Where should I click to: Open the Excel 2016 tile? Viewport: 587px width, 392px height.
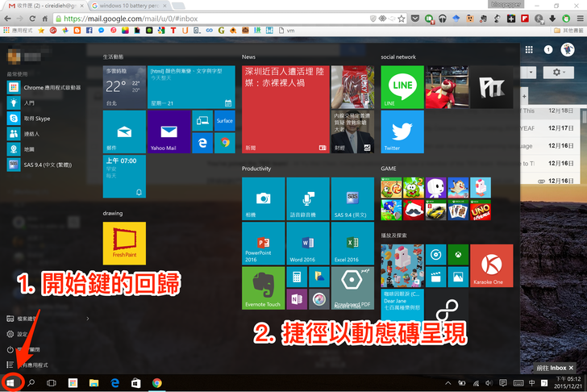(x=352, y=244)
